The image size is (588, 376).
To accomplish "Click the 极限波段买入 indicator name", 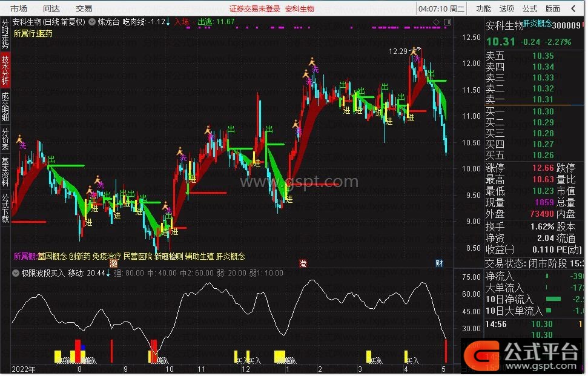I will click(43, 273).
